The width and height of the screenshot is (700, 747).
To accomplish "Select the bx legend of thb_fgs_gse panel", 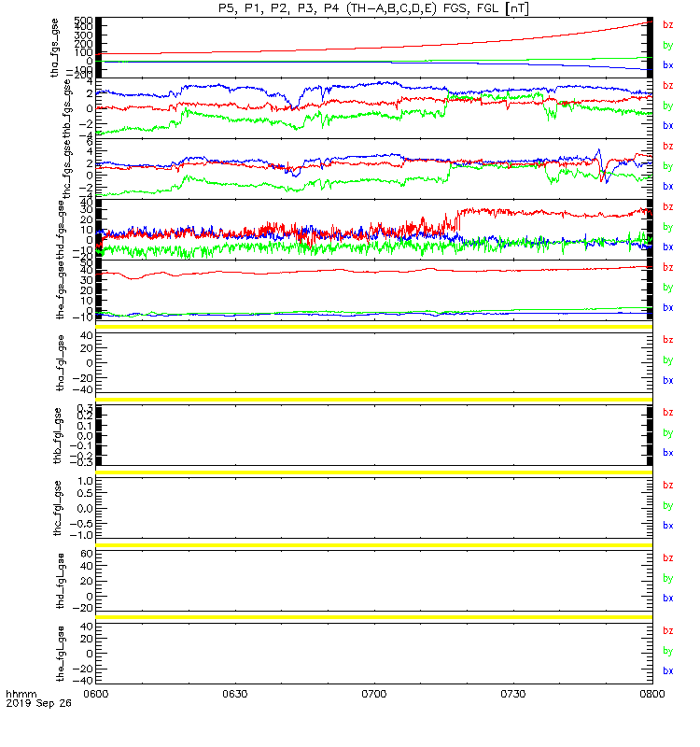I will (668, 126).
